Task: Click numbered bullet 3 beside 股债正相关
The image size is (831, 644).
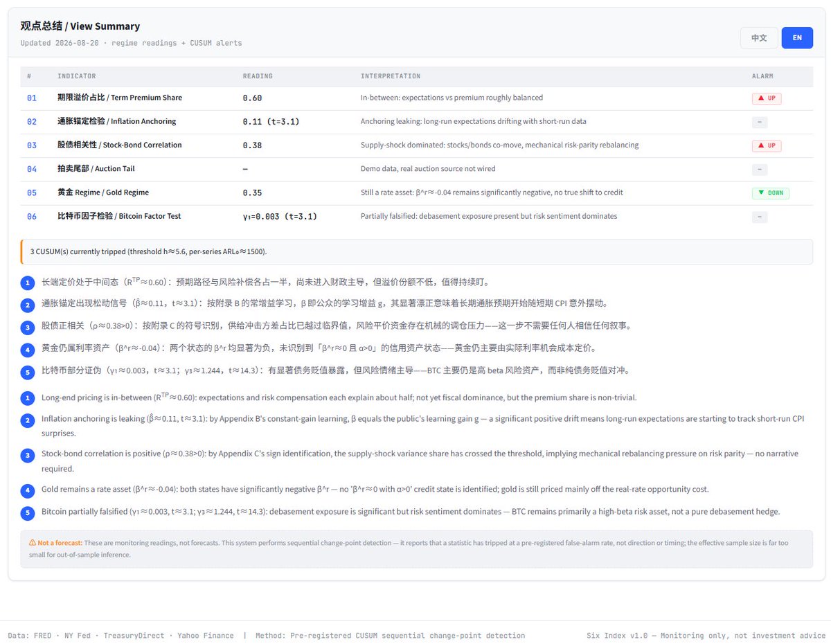Action: pyautogui.click(x=27, y=327)
